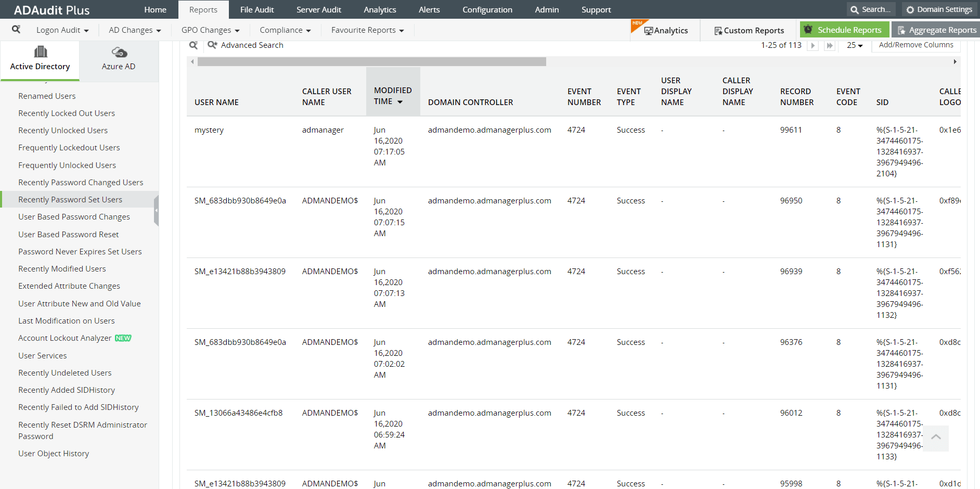Open the Frequently Lockedout Users report
The width and height of the screenshot is (980, 489).
coord(69,147)
